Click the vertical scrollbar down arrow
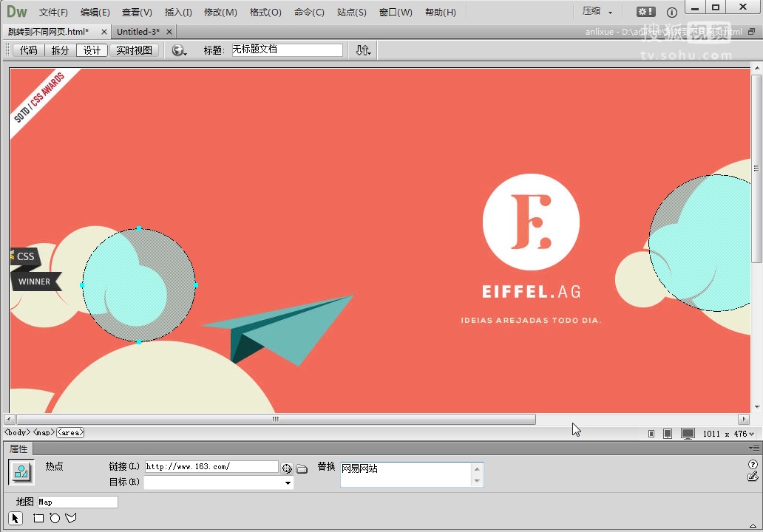This screenshot has width=763, height=532. coord(756,406)
